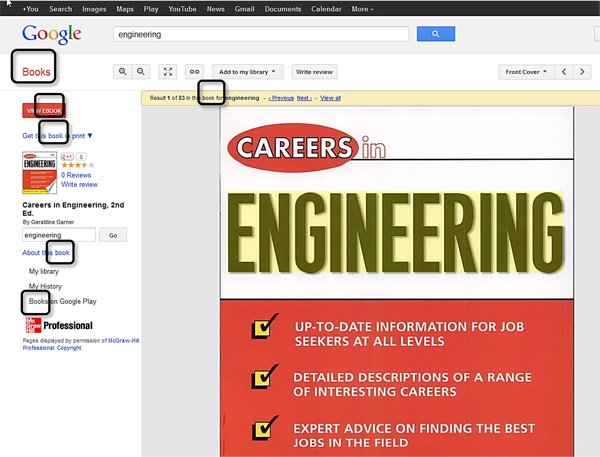Click the Google logo
This screenshot has width=600, height=457.
pos(52,34)
